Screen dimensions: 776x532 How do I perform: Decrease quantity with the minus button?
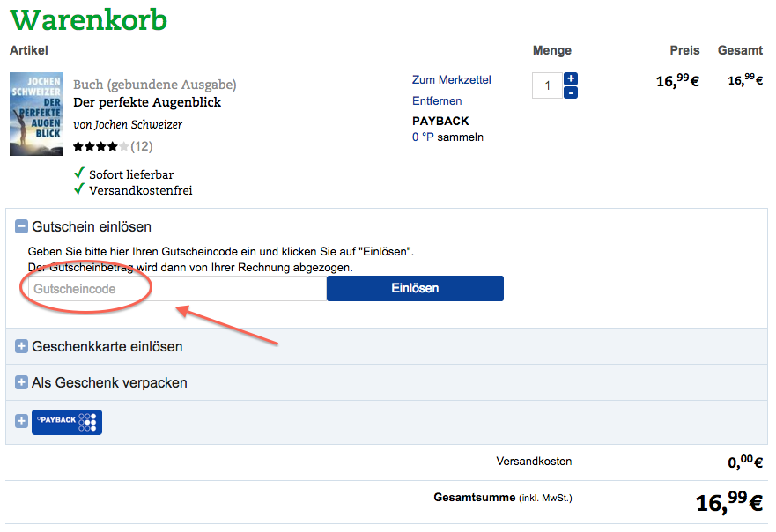point(571,92)
